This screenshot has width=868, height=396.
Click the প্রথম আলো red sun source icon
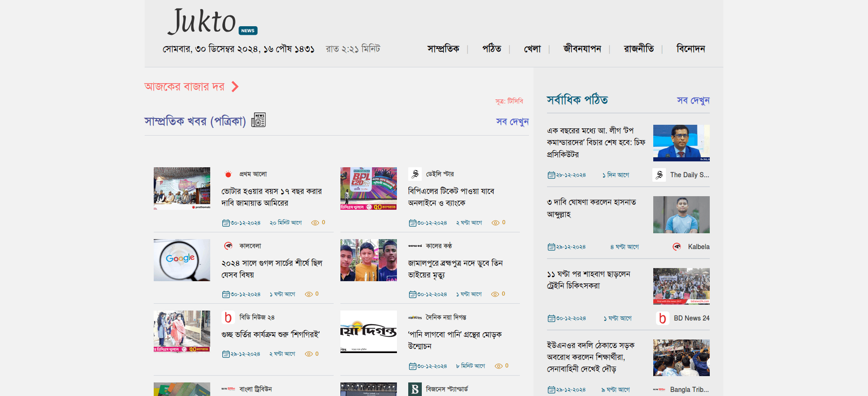click(228, 174)
